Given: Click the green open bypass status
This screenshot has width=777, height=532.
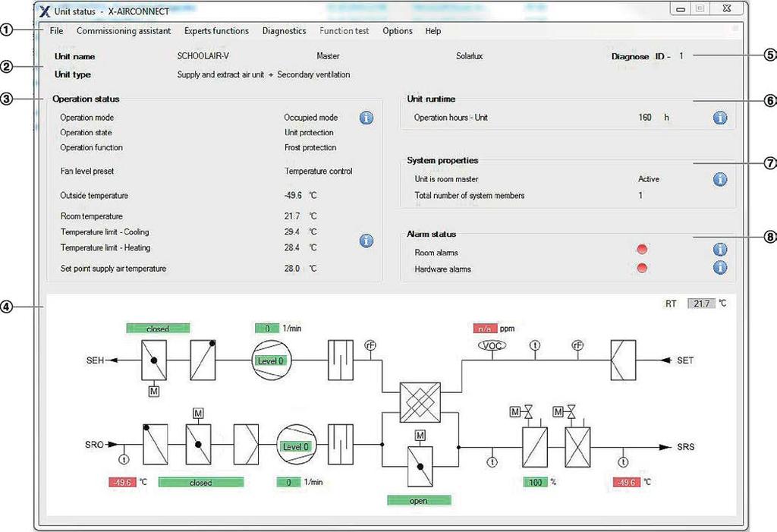Looking at the screenshot, I should 419,500.
